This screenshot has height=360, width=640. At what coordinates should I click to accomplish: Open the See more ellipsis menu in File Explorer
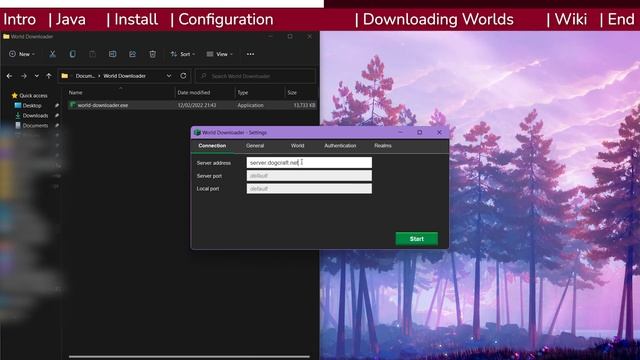[x=250, y=54]
